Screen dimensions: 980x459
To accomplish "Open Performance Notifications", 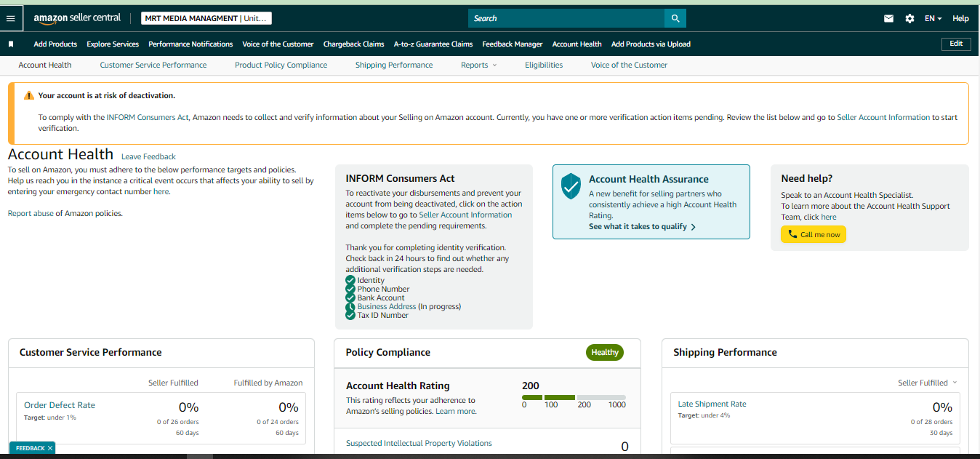I will click(x=190, y=44).
